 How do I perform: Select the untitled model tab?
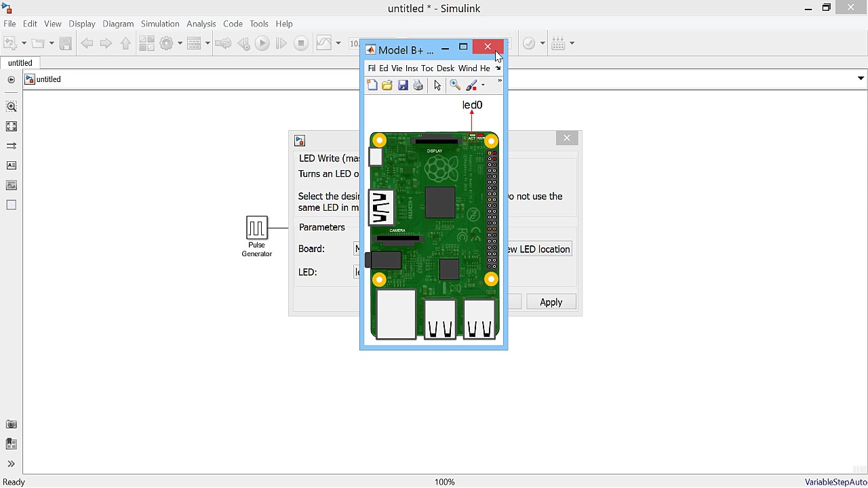tap(20, 63)
